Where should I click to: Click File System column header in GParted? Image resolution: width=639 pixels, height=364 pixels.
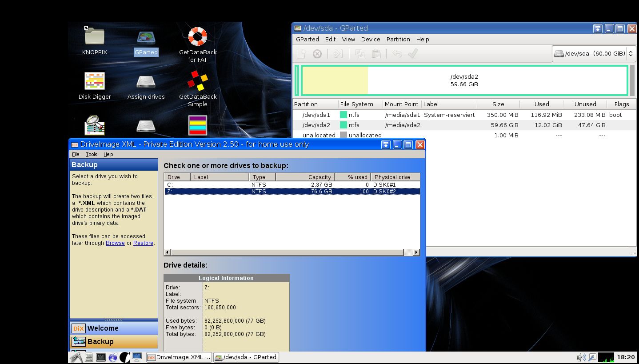360,104
